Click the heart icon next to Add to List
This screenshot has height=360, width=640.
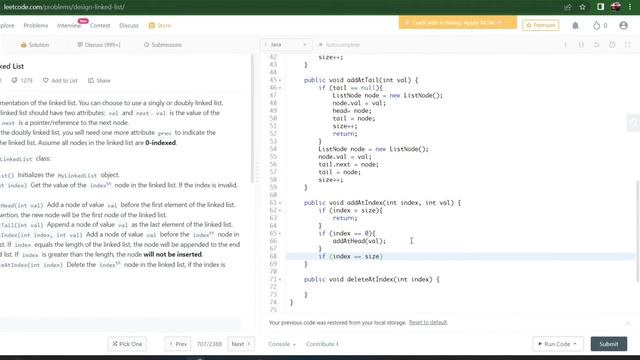pos(45,80)
